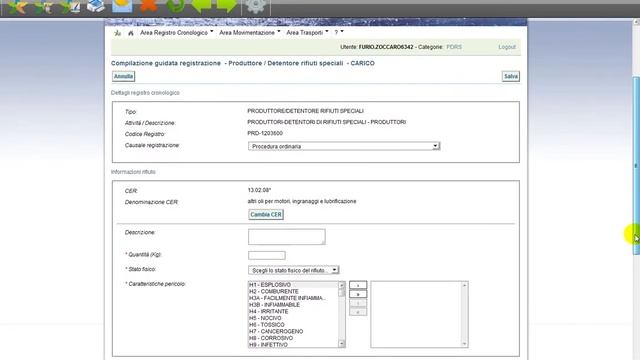
Task: Click inside the empty selected-hazards list box
Action: click(419, 314)
